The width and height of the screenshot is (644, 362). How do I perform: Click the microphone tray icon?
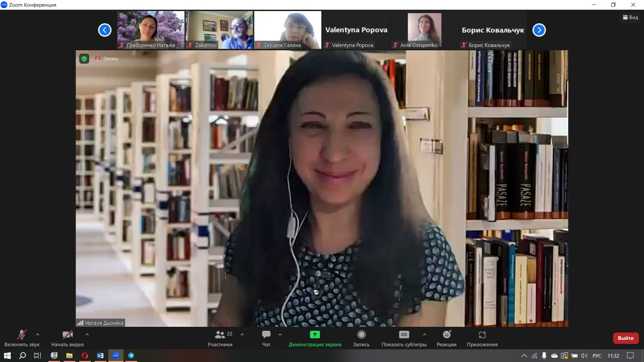544,356
